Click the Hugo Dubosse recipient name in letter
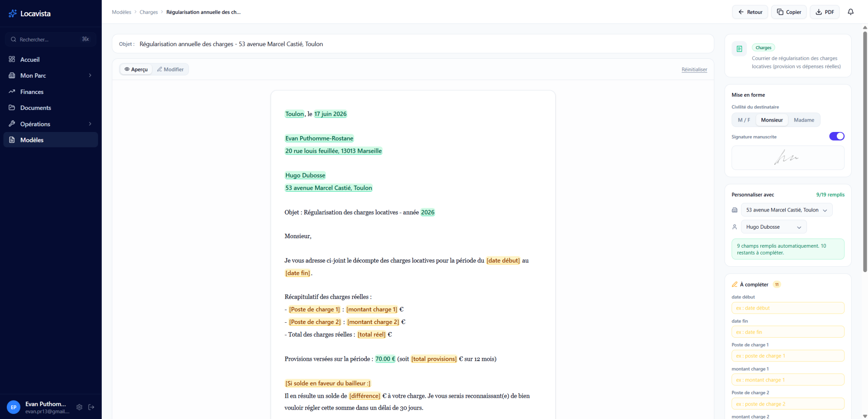The image size is (868, 419). (305, 175)
